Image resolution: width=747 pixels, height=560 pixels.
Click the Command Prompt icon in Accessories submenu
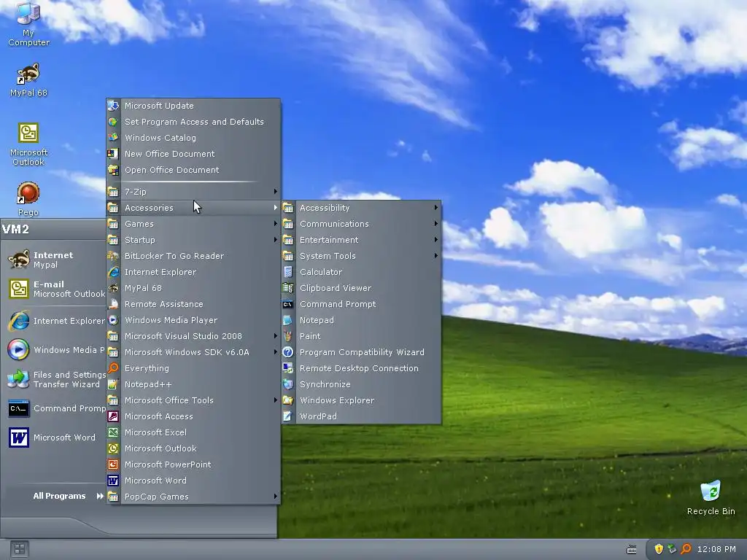coord(287,304)
